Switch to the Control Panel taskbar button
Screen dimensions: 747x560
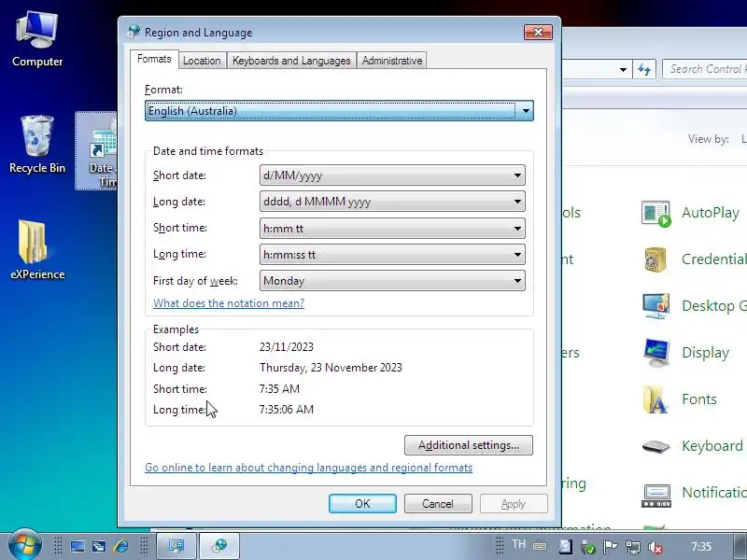coord(176,546)
